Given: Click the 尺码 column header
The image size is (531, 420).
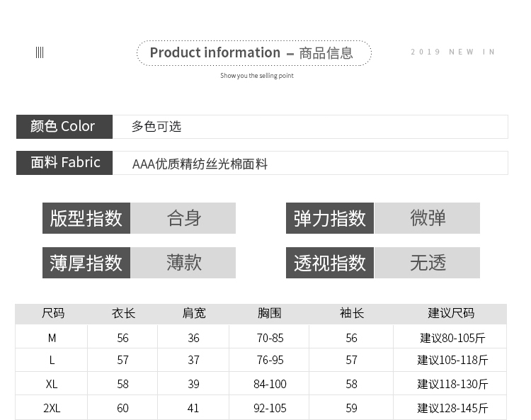Looking at the screenshot, I should (x=53, y=313).
